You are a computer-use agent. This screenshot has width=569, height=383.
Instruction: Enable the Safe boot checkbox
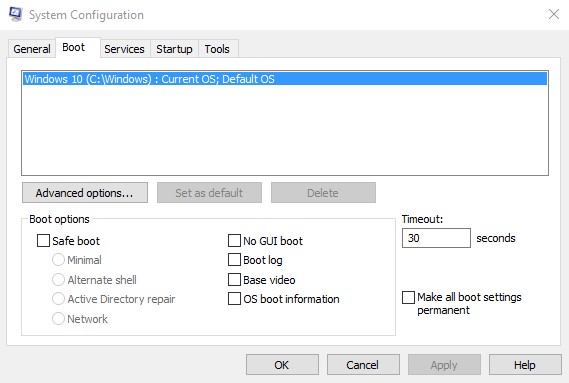click(x=44, y=240)
